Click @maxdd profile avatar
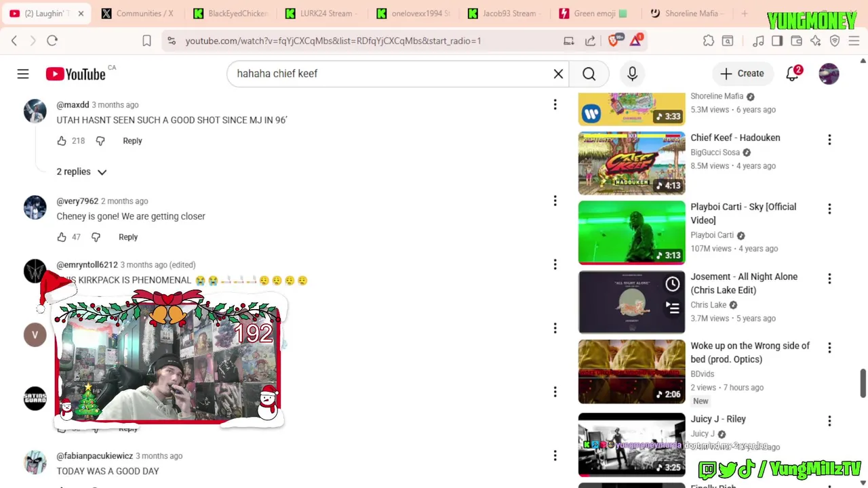Viewport: 868px width, 488px height. 35,111
